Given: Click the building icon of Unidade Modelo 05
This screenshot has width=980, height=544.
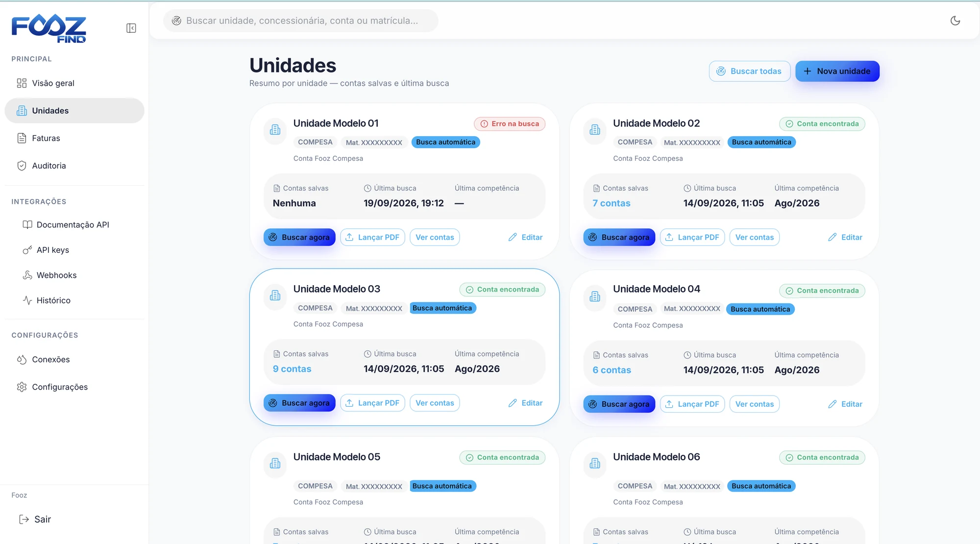Looking at the screenshot, I should (275, 464).
